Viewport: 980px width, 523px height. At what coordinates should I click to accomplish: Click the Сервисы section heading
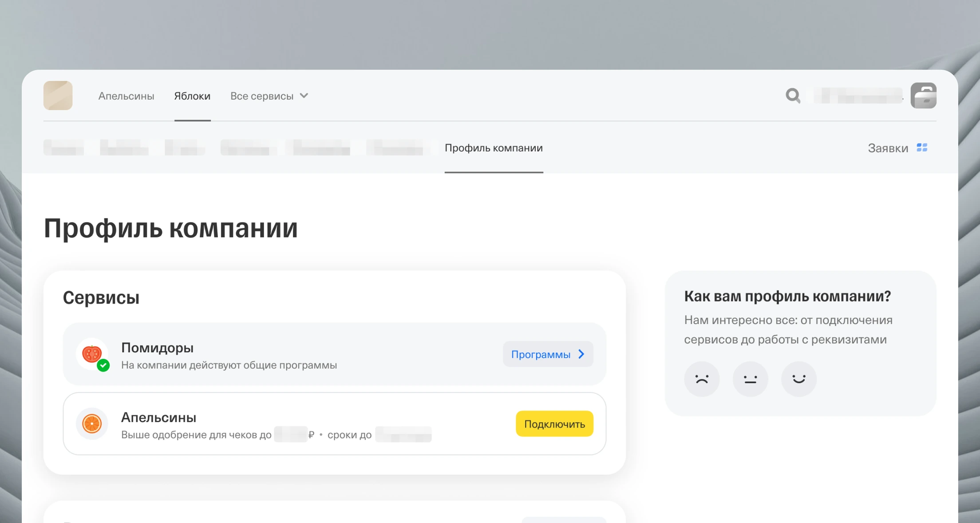101,297
